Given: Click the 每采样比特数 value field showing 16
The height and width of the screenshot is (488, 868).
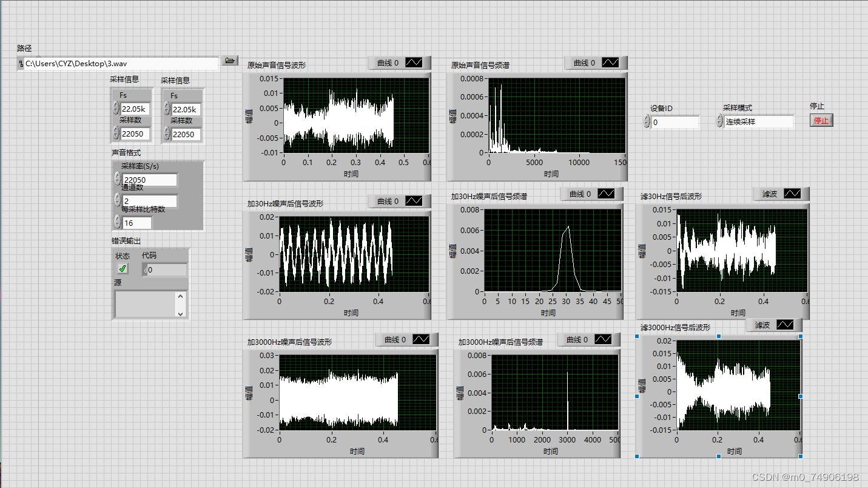Looking at the screenshot, I should (x=136, y=223).
